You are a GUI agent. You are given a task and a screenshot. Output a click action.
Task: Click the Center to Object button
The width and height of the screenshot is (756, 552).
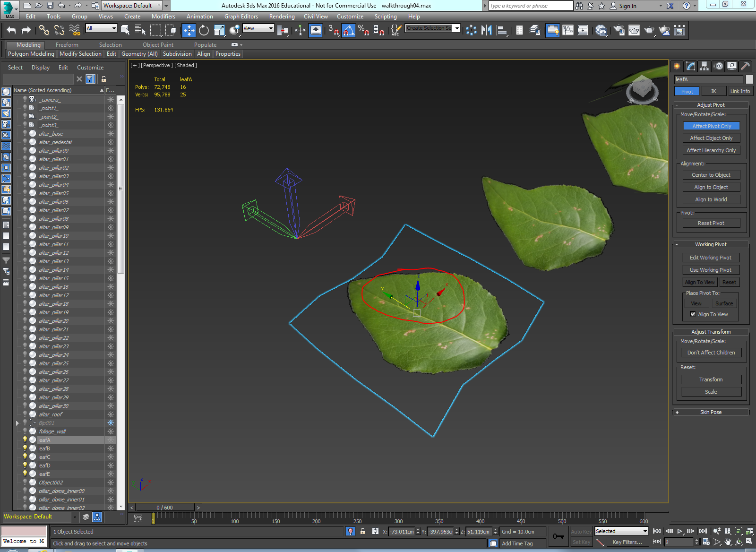tap(711, 174)
